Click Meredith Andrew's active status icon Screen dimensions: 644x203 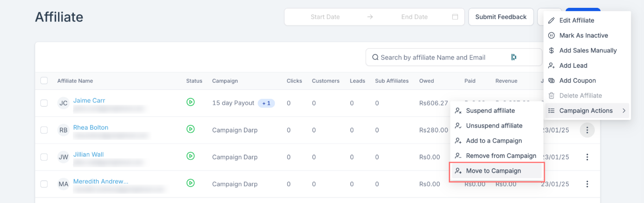click(190, 183)
